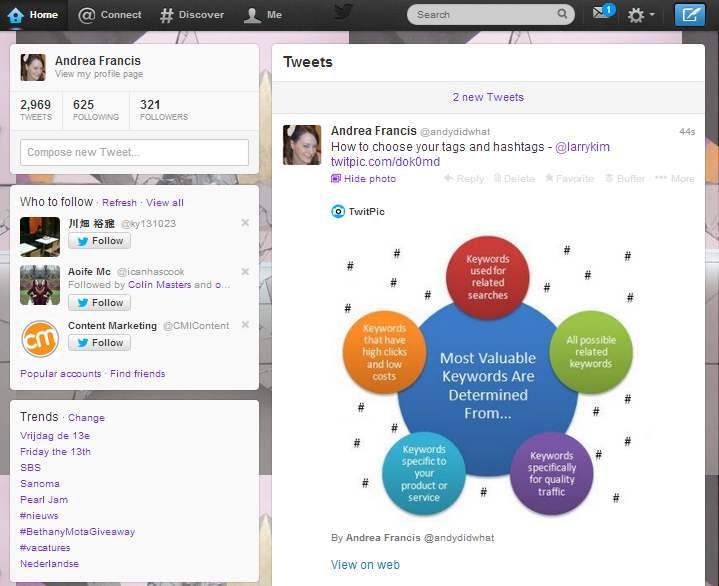Dismiss the Aoife Mc suggestion

pos(245,271)
